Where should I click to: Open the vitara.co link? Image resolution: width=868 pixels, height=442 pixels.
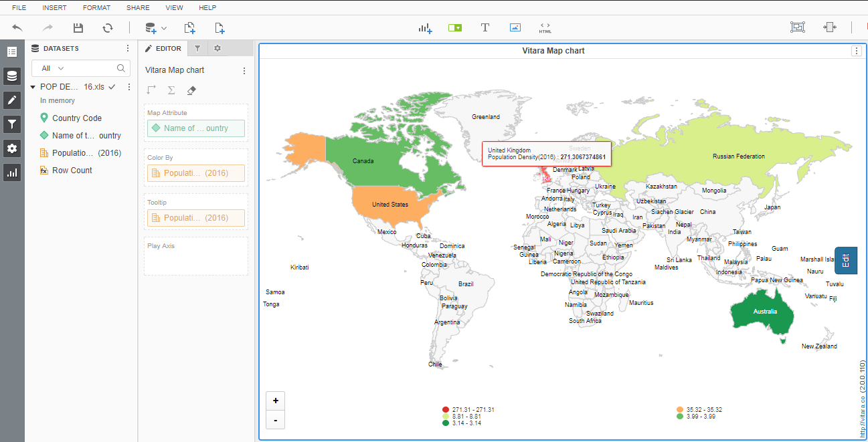click(x=863, y=398)
